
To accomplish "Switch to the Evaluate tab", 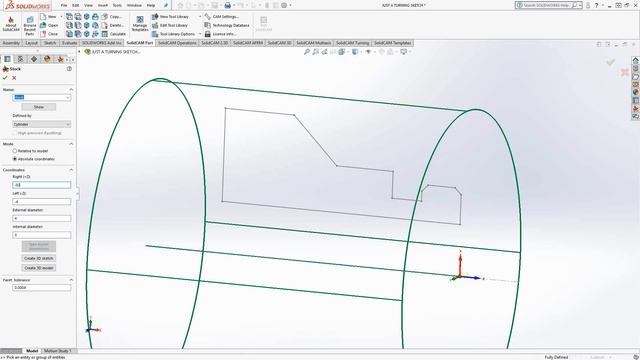I will point(69,43).
